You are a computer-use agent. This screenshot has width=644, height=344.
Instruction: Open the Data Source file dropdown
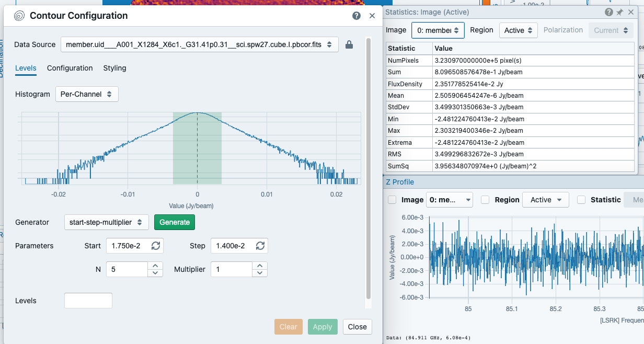200,45
